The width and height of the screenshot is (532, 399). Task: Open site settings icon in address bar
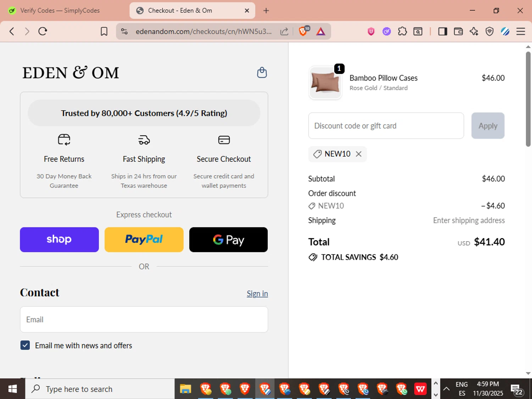click(124, 31)
